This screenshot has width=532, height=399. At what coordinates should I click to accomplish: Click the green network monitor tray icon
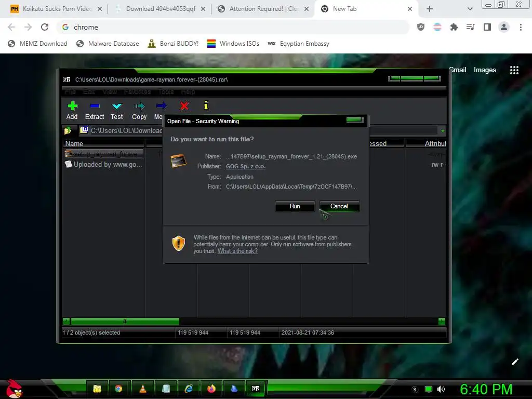tap(429, 389)
